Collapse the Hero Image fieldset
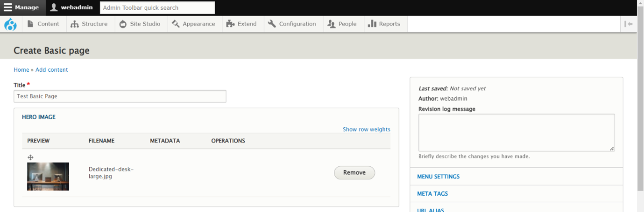 pos(39,117)
